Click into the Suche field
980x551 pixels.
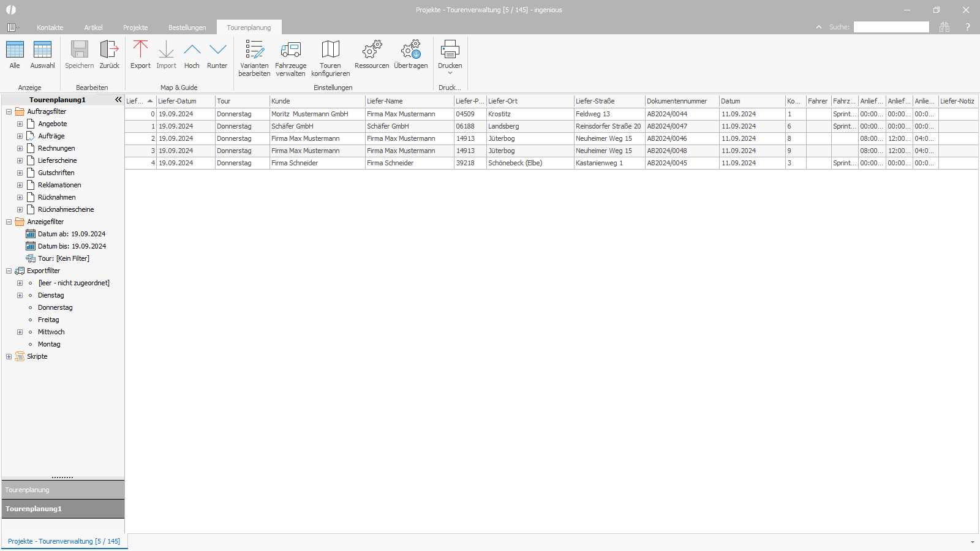coord(891,27)
